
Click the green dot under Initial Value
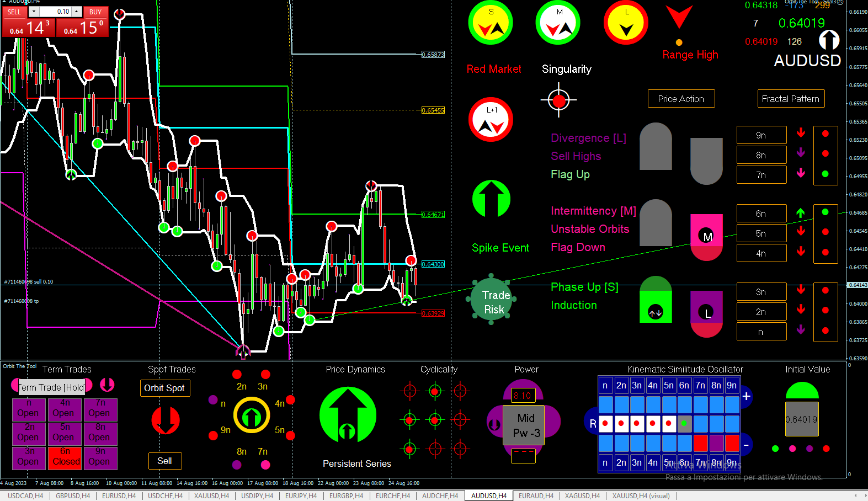(775, 449)
